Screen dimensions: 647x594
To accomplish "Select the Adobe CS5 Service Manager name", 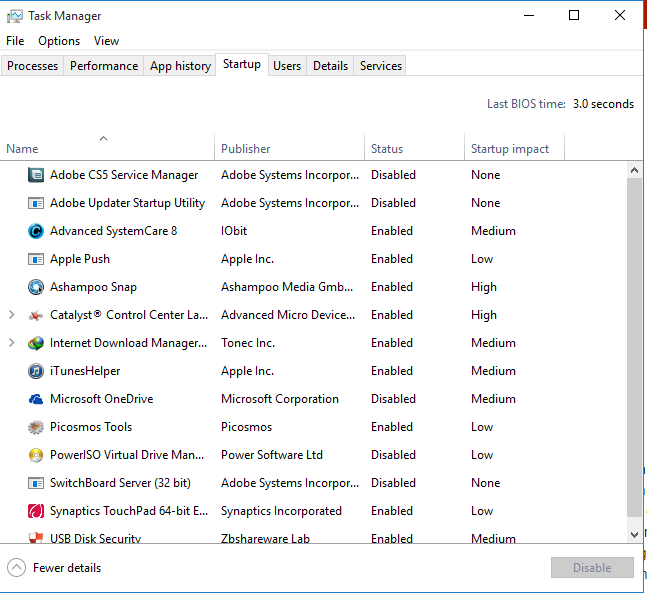I will pyautogui.click(x=124, y=175).
